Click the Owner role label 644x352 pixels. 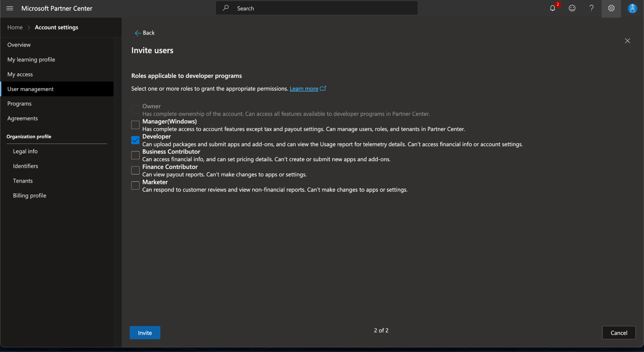pyautogui.click(x=152, y=106)
